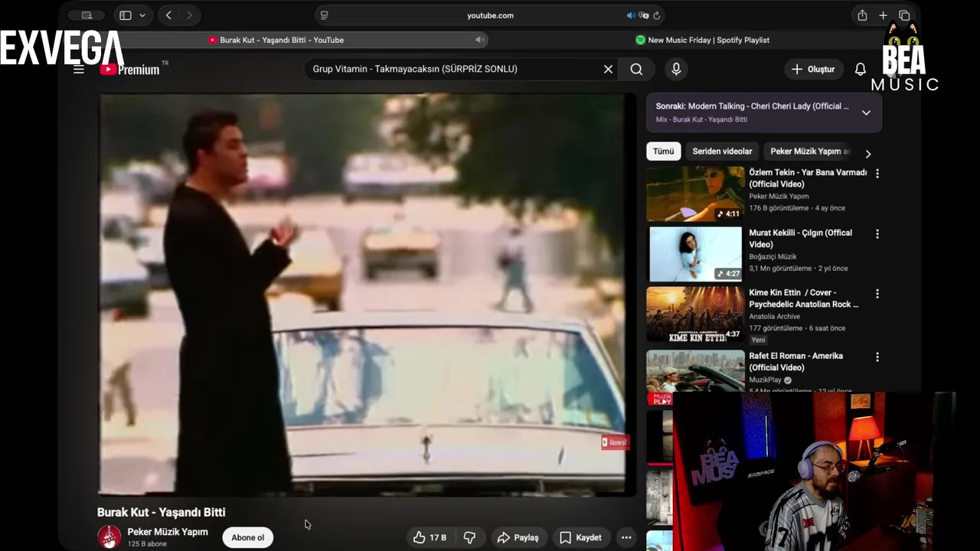Click Abone ol watermark inside the video
Viewport: 980px width, 551px height.
(615, 442)
